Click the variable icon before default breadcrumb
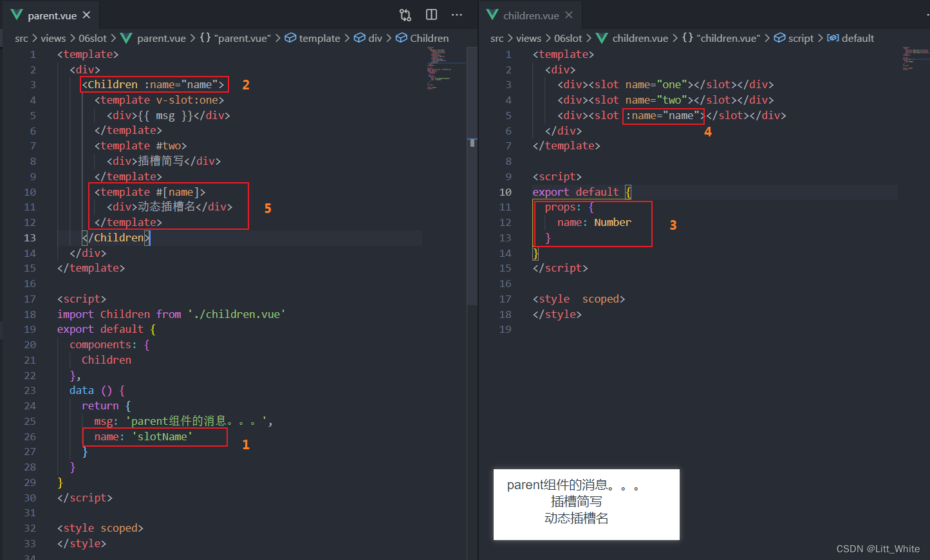 click(833, 38)
